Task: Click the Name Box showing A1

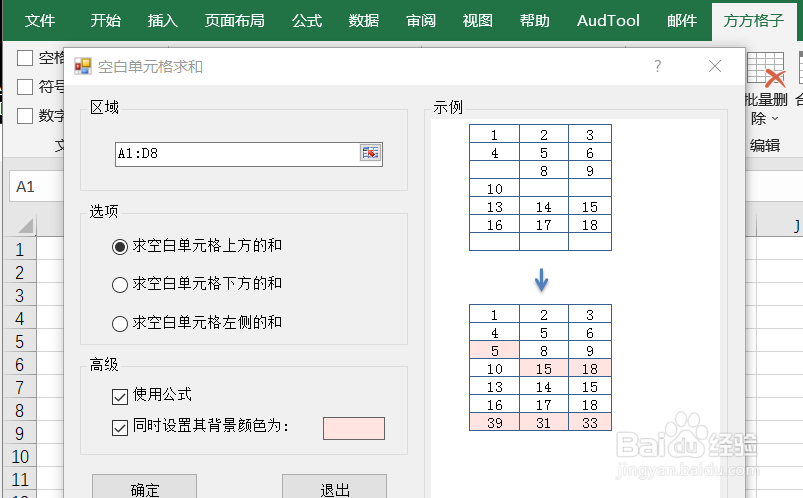Action: coord(36,186)
